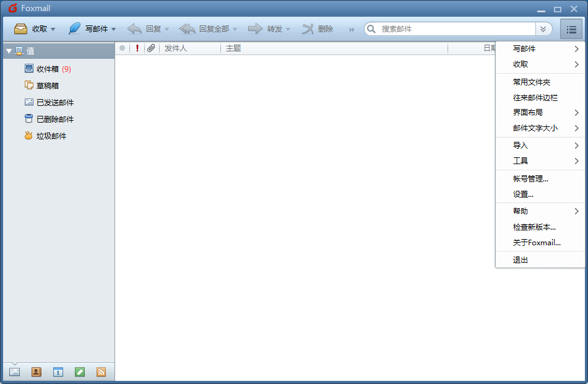Sort by 主题 subject column header
This screenshot has height=384, width=588.
point(334,48)
